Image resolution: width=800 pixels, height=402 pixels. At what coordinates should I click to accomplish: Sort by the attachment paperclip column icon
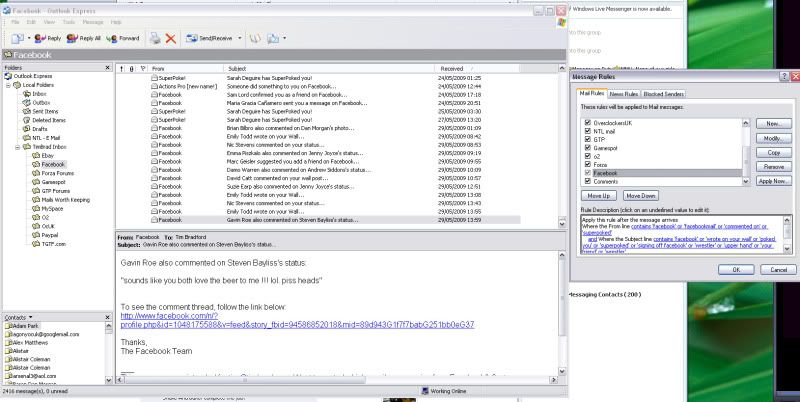pyautogui.click(x=132, y=68)
